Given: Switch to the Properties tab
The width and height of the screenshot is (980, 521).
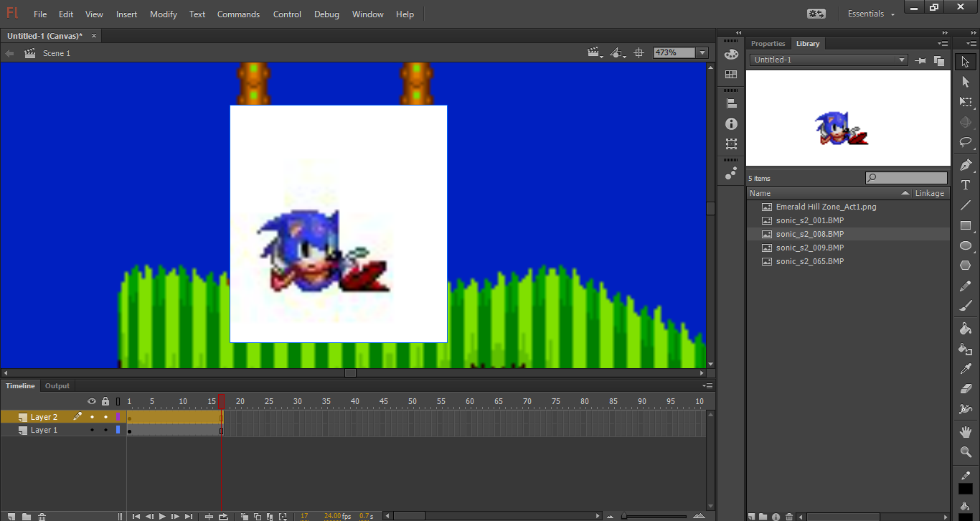Looking at the screenshot, I should point(768,44).
